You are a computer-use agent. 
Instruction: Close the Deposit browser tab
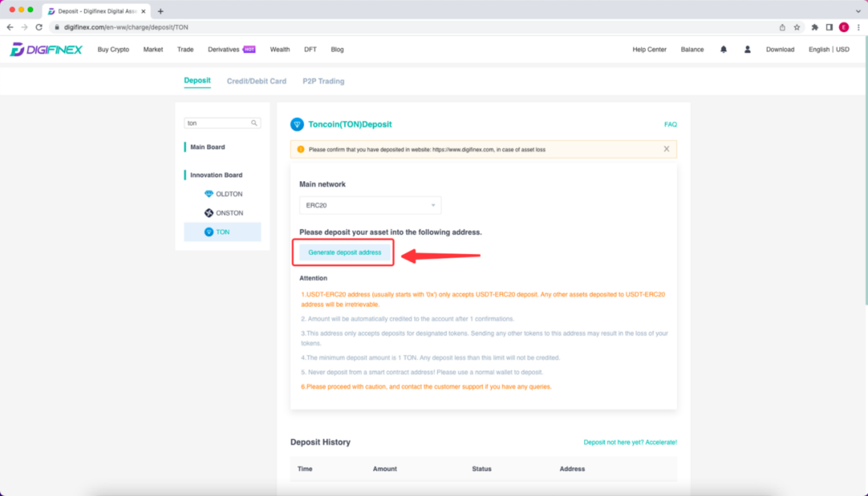pyautogui.click(x=144, y=11)
